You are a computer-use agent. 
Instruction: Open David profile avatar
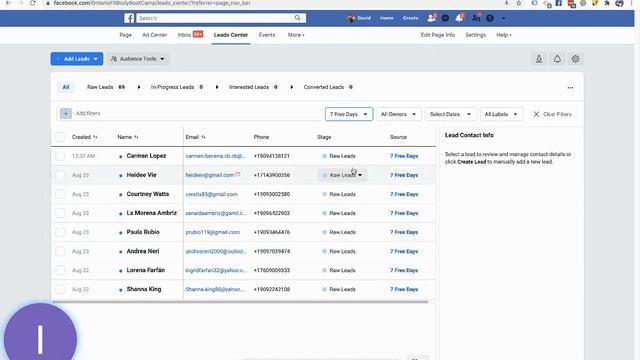[351, 18]
